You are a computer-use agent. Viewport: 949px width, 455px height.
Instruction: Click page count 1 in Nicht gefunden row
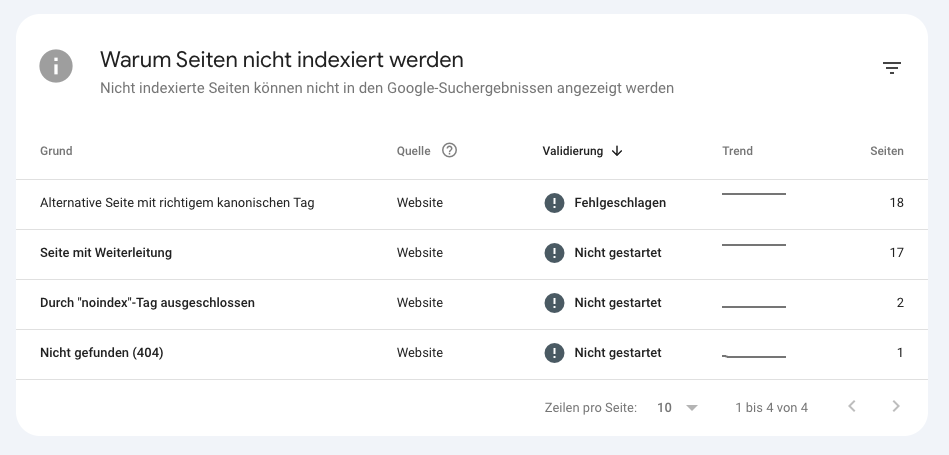tap(900, 353)
